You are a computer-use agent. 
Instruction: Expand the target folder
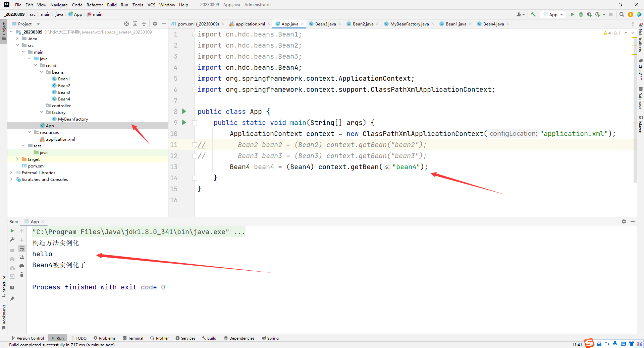click(17, 159)
